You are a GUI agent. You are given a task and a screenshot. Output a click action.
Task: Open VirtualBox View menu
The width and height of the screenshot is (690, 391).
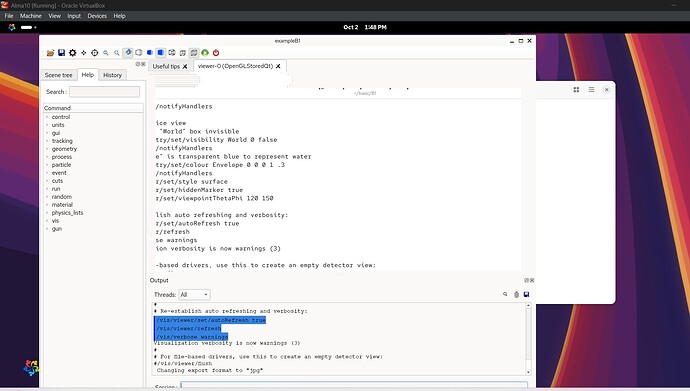click(x=55, y=16)
